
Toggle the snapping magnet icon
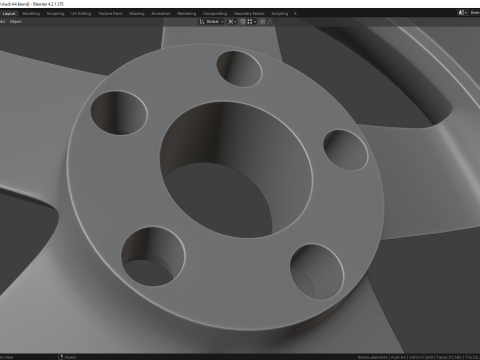[x=242, y=22]
